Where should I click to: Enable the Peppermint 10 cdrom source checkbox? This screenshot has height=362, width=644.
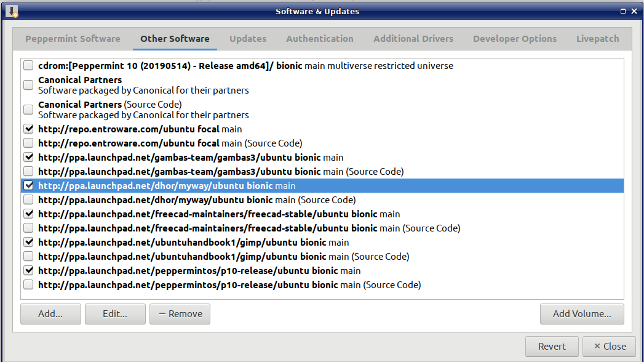point(28,66)
